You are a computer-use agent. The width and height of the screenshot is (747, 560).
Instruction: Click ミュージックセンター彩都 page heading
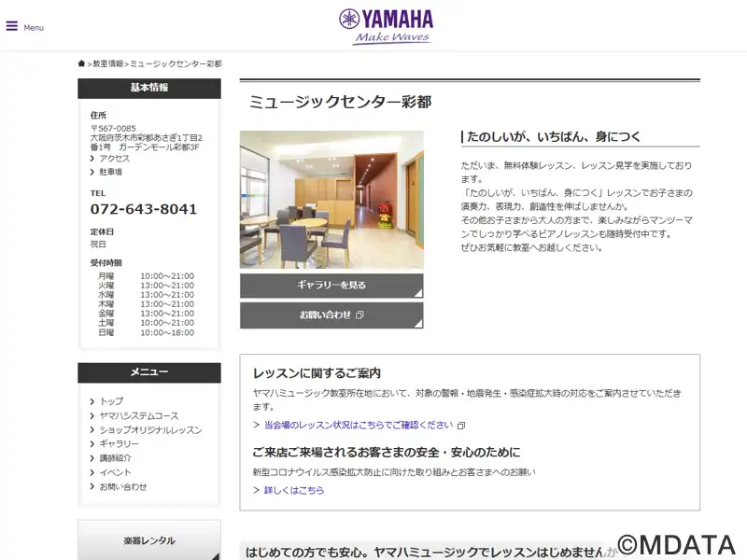click(340, 102)
